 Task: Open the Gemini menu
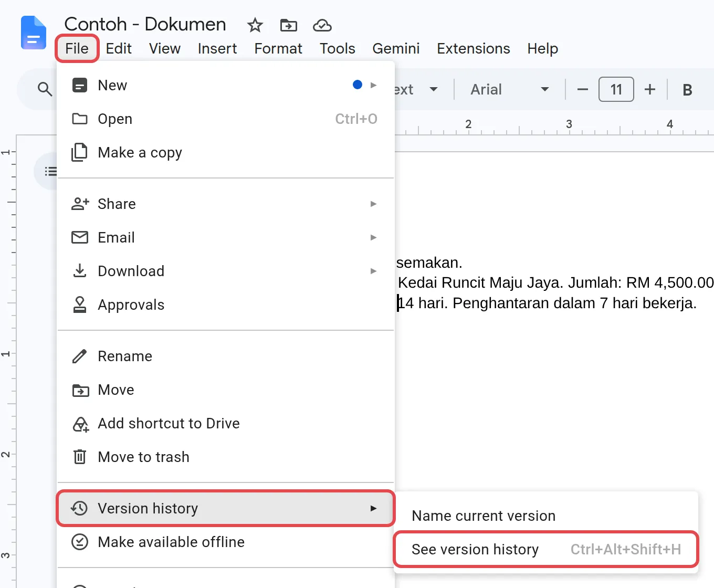coord(396,48)
